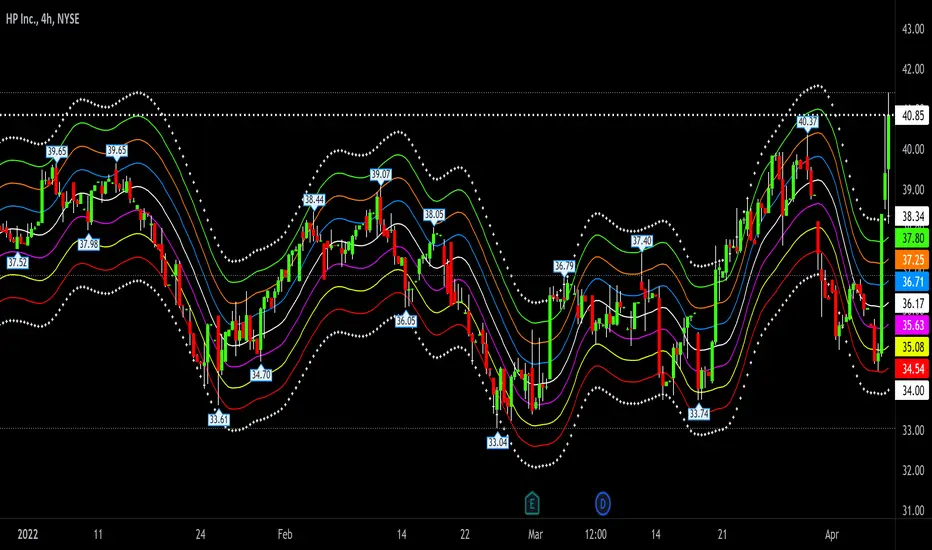Select the 36.05 pivot low label
This screenshot has width=932, height=550.
[x=406, y=320]
